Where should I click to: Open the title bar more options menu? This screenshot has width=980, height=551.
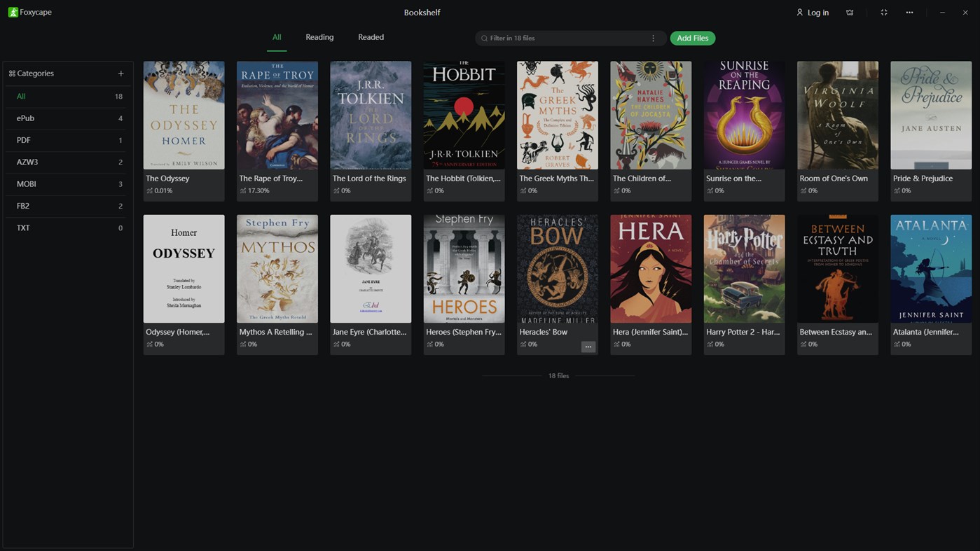coord(909,13)
